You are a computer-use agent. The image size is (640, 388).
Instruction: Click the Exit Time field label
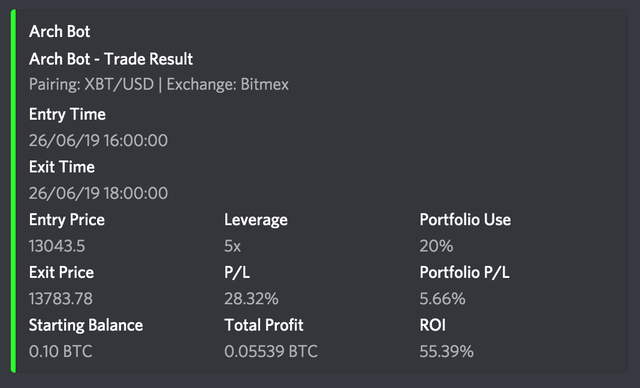tap(62, 167)
